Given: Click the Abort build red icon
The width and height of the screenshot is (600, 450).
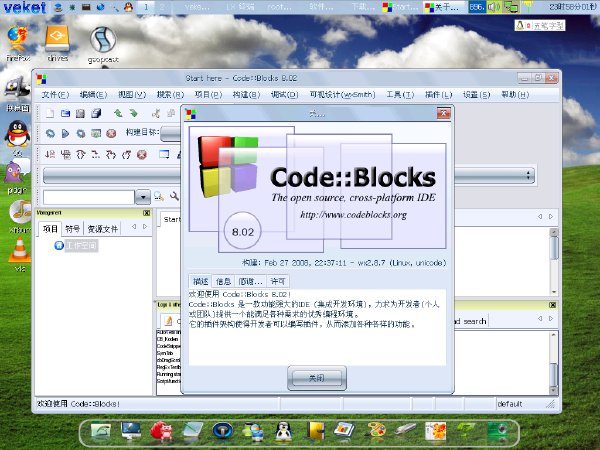Looking at the screenshot, I should [x=111, y=133].
